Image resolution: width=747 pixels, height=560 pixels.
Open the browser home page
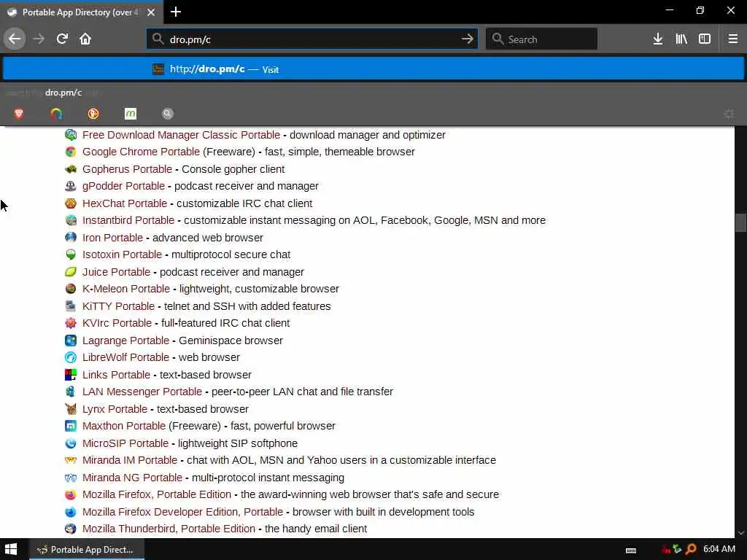point(85,39)
